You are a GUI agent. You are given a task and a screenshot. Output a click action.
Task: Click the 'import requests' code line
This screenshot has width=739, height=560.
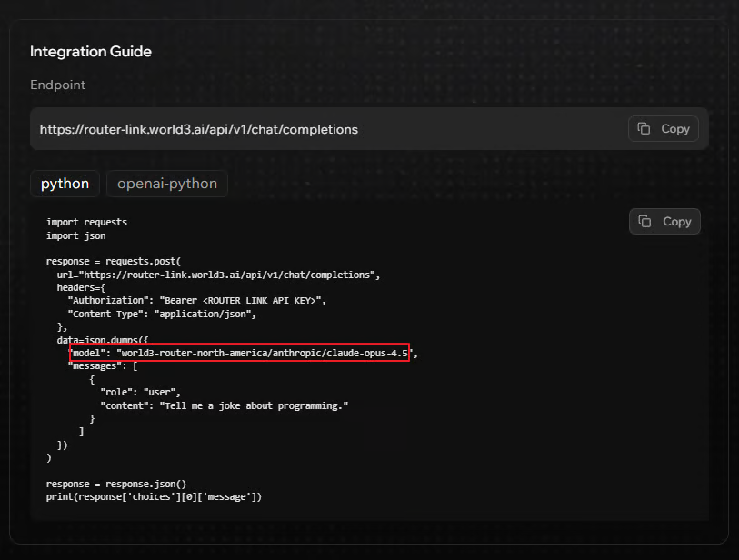point(86,222)
